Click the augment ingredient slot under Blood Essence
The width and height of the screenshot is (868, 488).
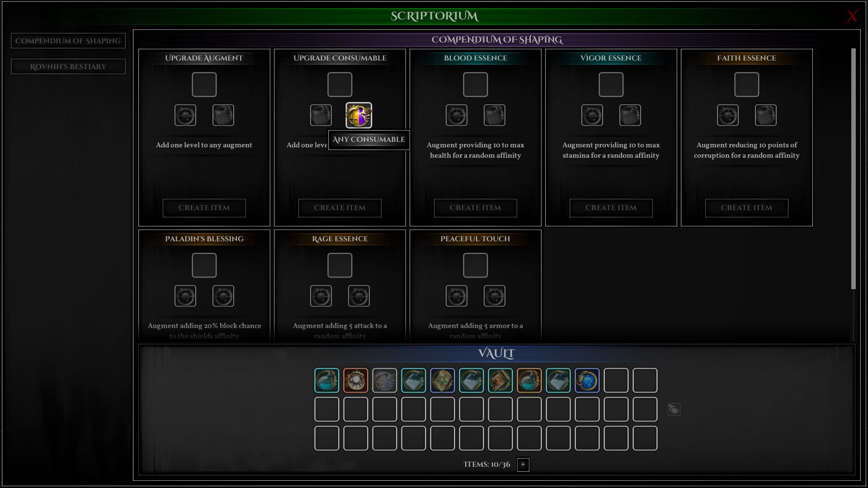click(x=456, y=115)
